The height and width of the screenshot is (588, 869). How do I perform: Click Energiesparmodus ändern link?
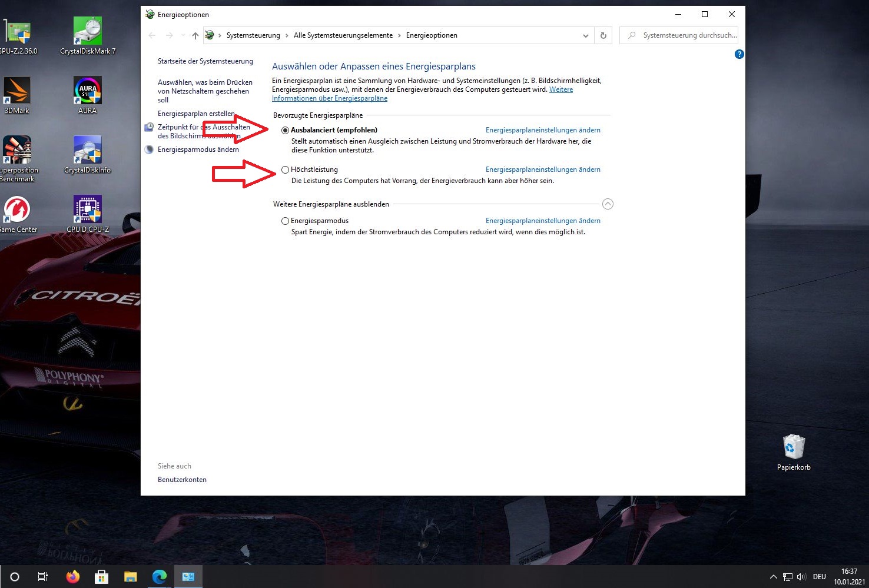click(198, 150)
